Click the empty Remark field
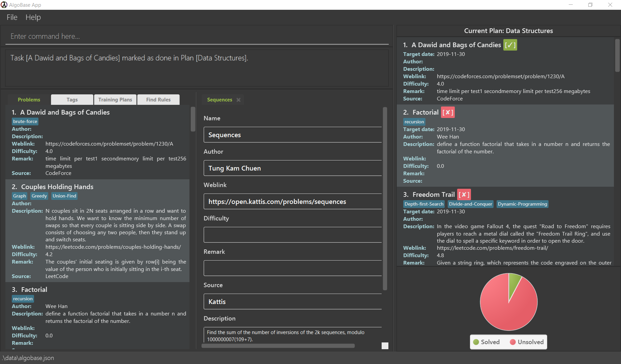The width and height of the screenshot is (621, 364). click(x=293, y=268)
